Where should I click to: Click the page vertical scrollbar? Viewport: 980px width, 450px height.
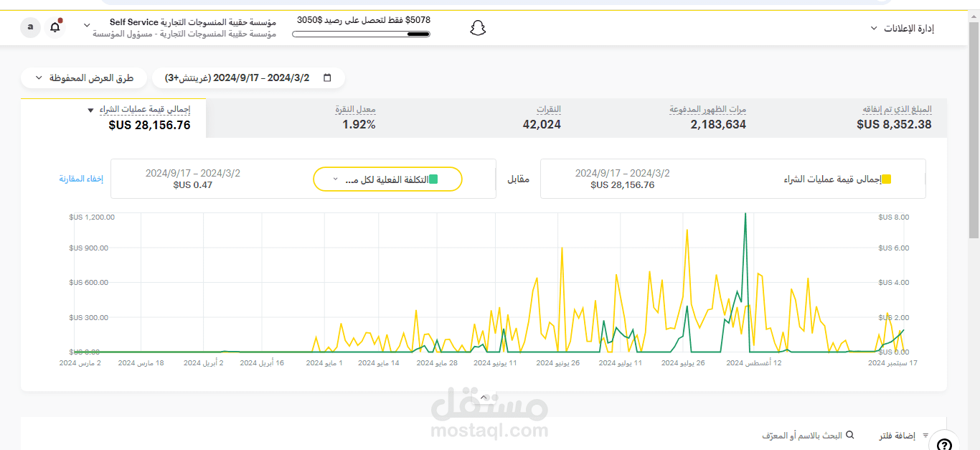(x=974, y=129)
